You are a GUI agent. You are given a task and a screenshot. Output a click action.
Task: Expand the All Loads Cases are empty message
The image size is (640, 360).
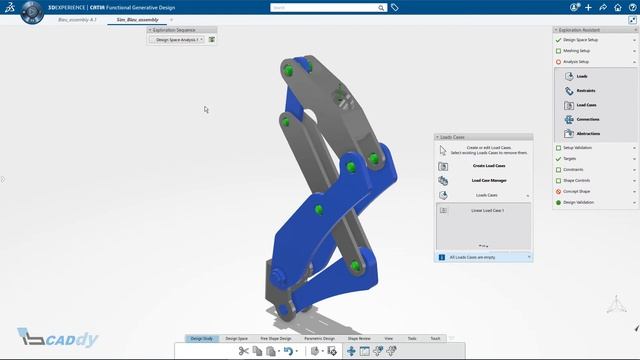[529, 257]
